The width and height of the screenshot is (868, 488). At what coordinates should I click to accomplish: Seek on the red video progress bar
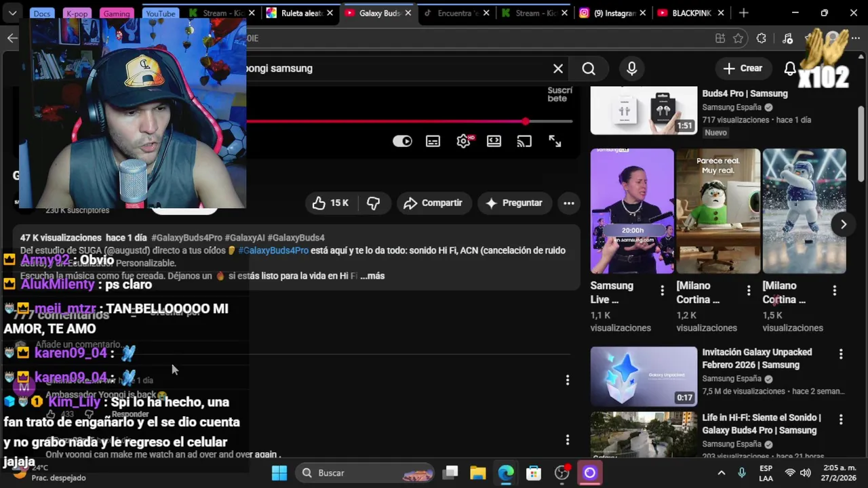(x=410, y=122)
